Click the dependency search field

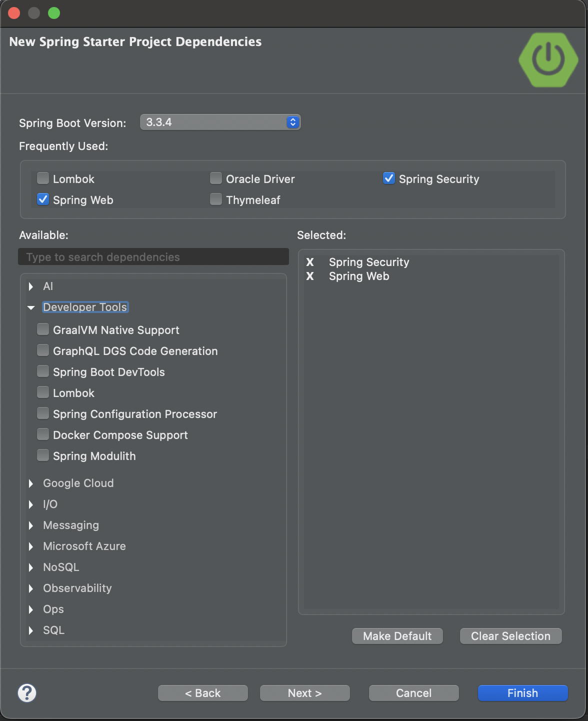click(153, 257)
